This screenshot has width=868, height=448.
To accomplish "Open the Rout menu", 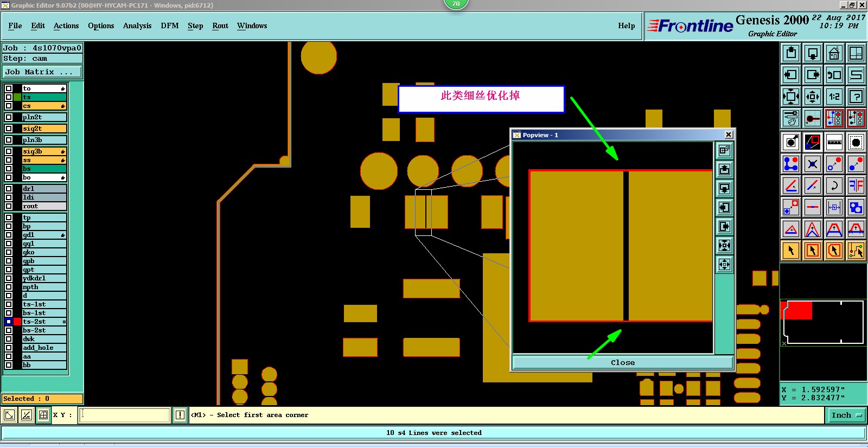I will pyautogui.click(x=220, y=25).
